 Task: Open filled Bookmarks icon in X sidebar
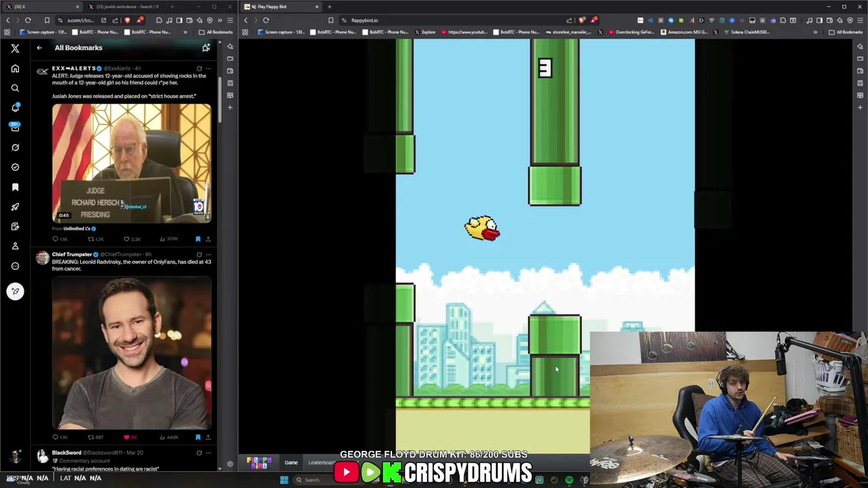click(15, 187)
